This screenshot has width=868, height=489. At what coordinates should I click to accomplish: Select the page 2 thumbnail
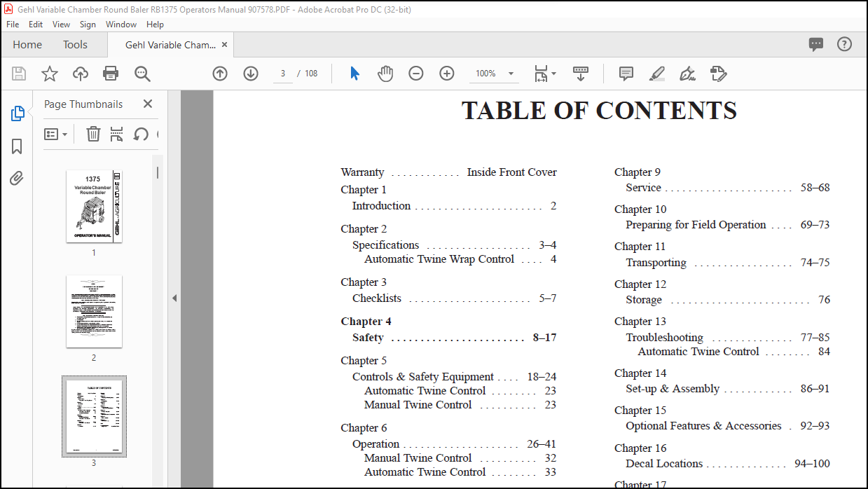tap(94, 311)
